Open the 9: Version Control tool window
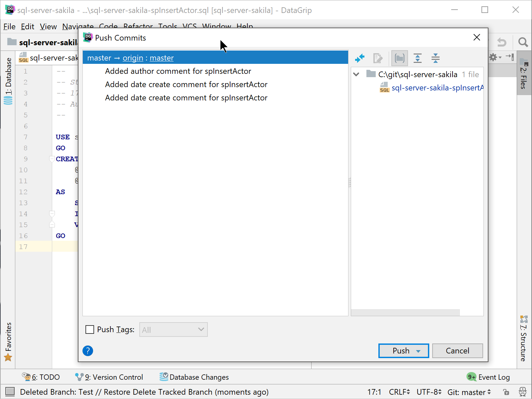532x399 pixels. [x=109, y=377]
